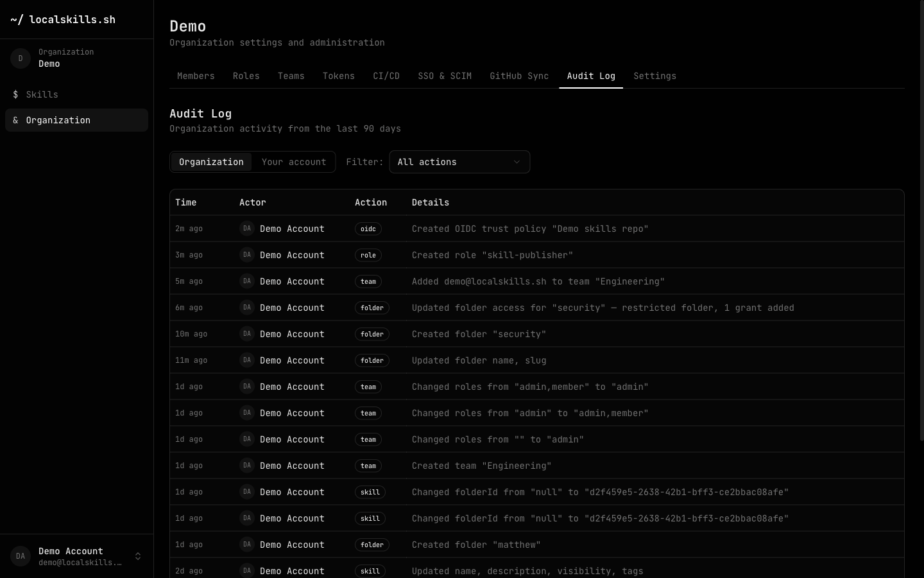Click 'Updated folder name, slug' details
The image size is (924, 578).
(479, 360)
